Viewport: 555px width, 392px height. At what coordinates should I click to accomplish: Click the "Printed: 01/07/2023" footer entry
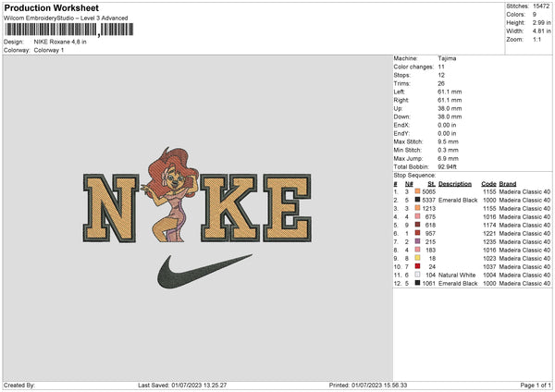click(x=368, y=385)
